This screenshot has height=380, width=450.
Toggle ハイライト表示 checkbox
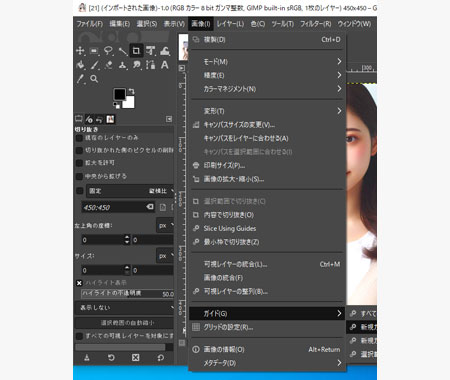pyautogui.click(x=79, y=283)
